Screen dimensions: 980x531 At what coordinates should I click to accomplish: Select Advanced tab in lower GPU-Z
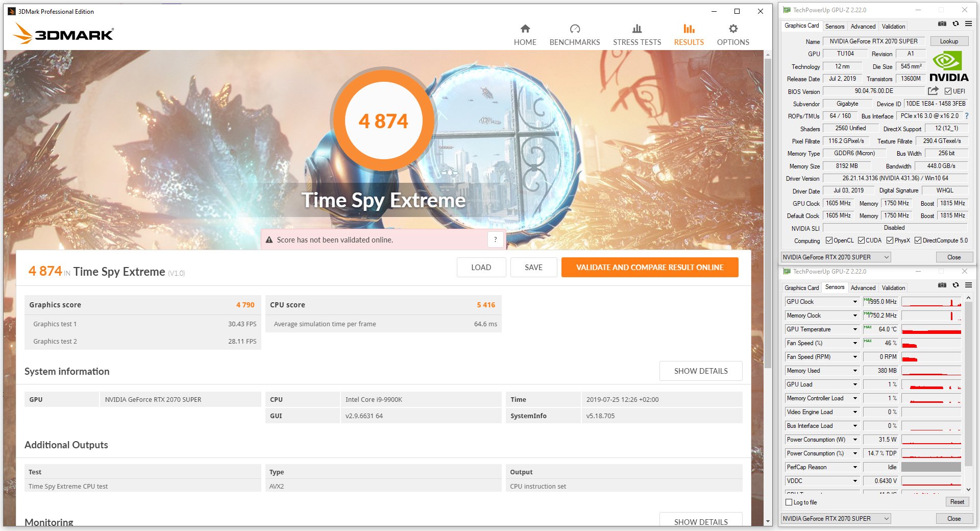[863, 288]
